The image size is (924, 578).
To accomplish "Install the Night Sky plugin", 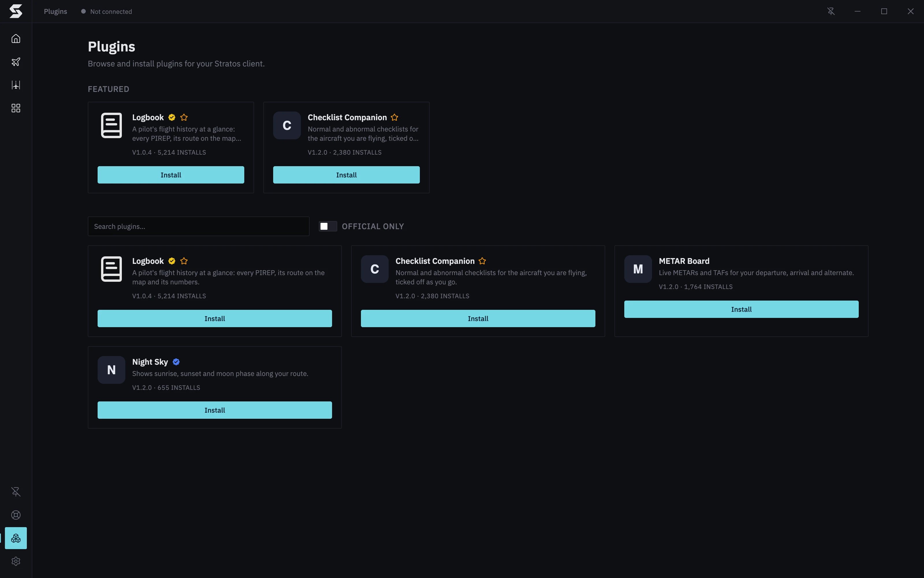I will click(x=215, y=410).
